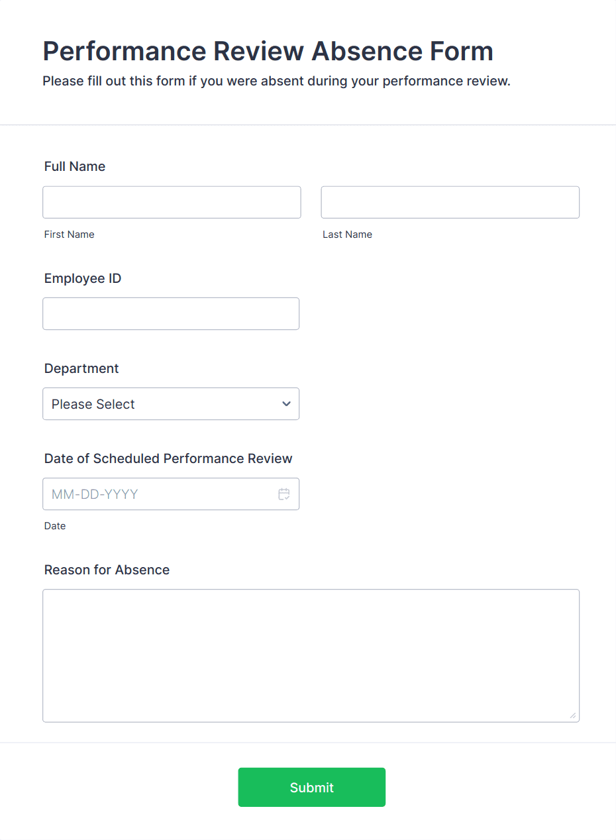Click the Department dropdown chevron arrow
Screen dimensions: 616x840
click(x=286, y=403)
